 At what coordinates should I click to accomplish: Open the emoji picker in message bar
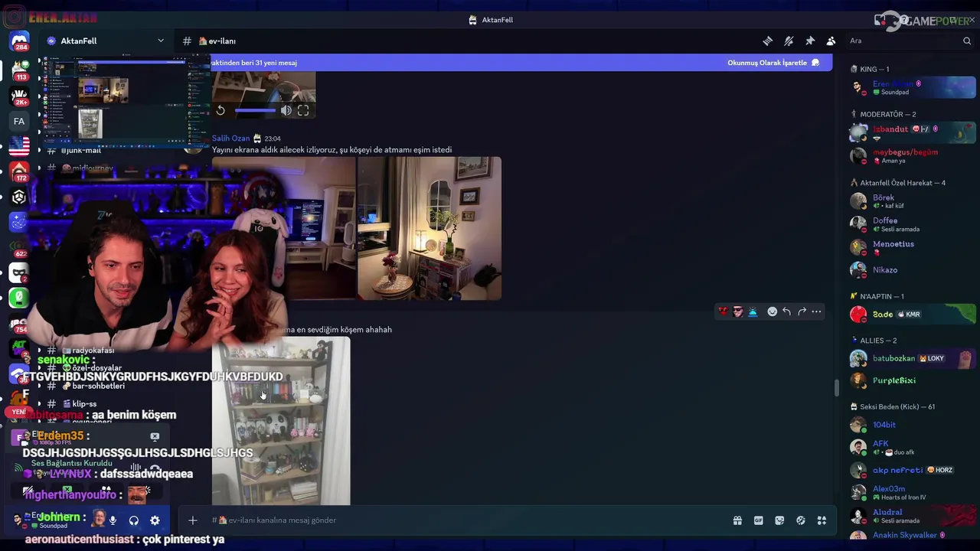(801, 520)
